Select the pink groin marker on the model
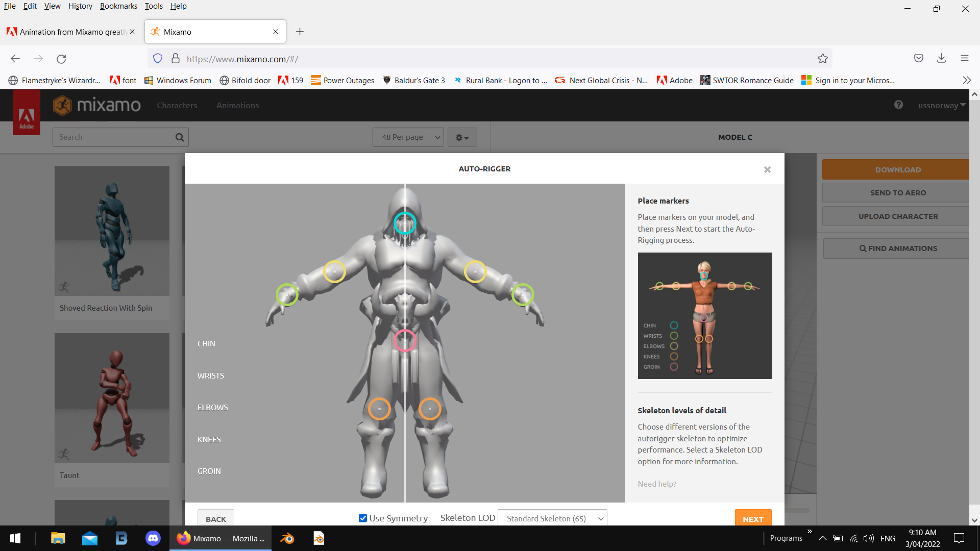980x551 pixels. [405, 341]
